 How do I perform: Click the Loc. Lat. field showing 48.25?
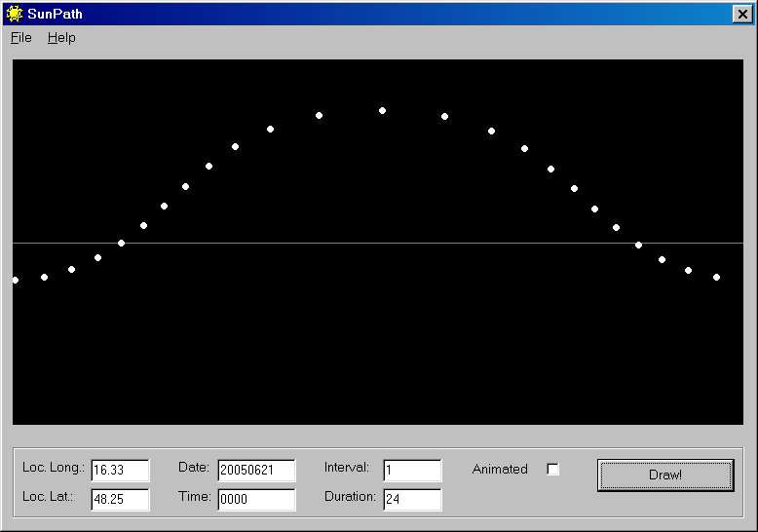121,499
